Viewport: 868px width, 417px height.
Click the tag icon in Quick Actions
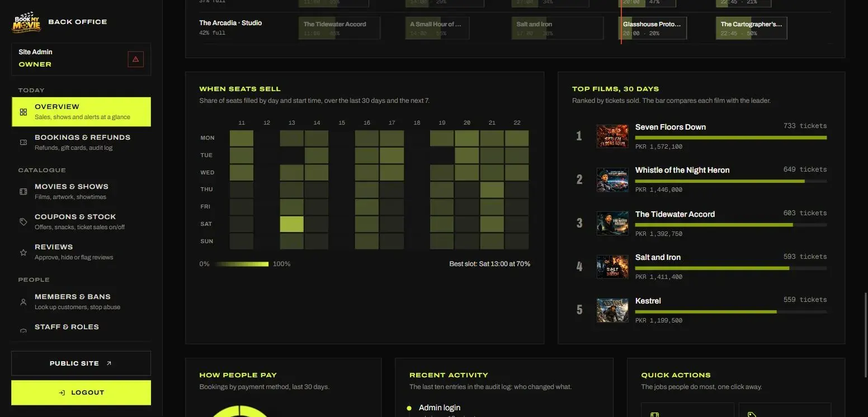point(752,414)
